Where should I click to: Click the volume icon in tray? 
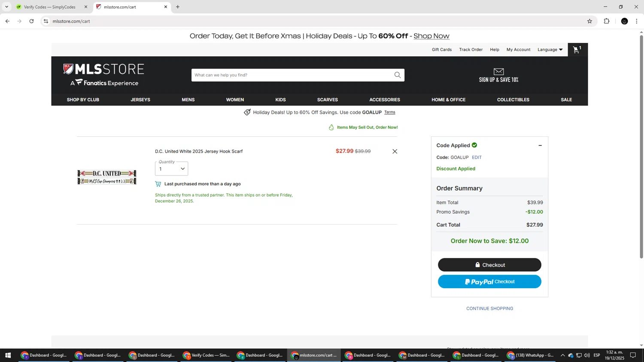click(x=587, y=355)
